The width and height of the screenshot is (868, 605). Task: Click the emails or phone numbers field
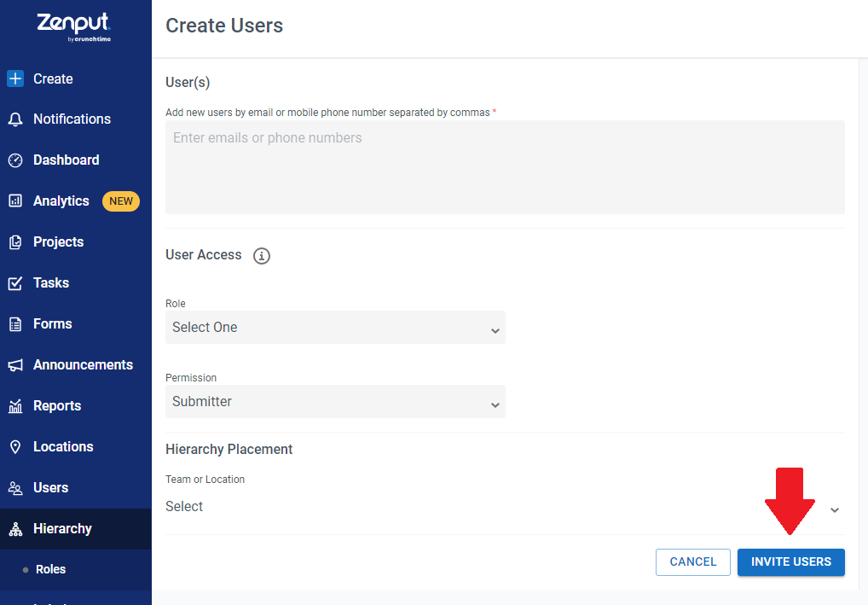[x=505, y=167]
